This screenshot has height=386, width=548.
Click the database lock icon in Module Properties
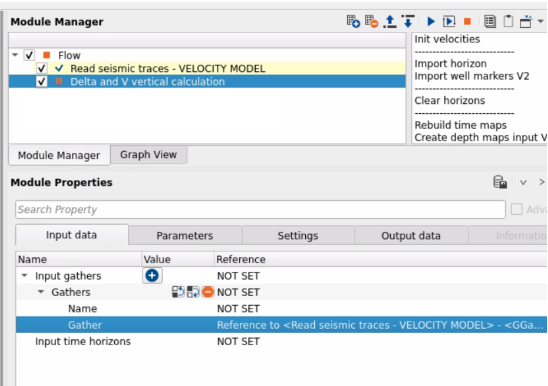pyautogui.click(x=500, y=182)
